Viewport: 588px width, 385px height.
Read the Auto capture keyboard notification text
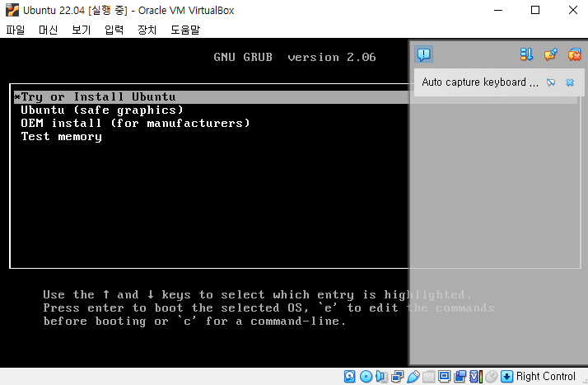point(480,82)
